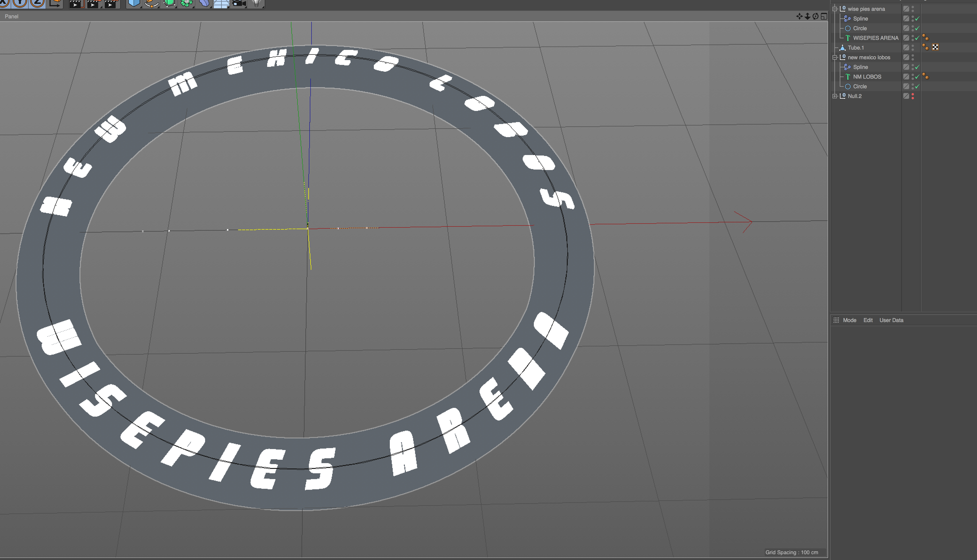
Task: Open the User Data menu
Action: tap(891, 320)
